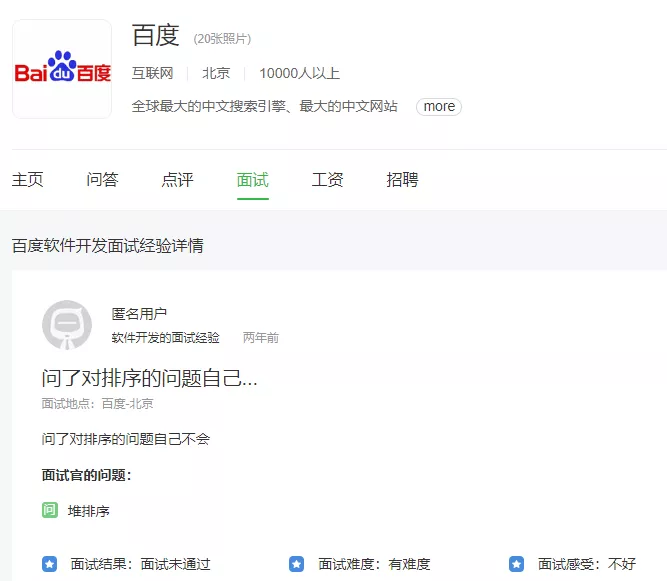667x581 pixels.
Task: Click the 匿名用户 username
Action: tap(139, 314)
